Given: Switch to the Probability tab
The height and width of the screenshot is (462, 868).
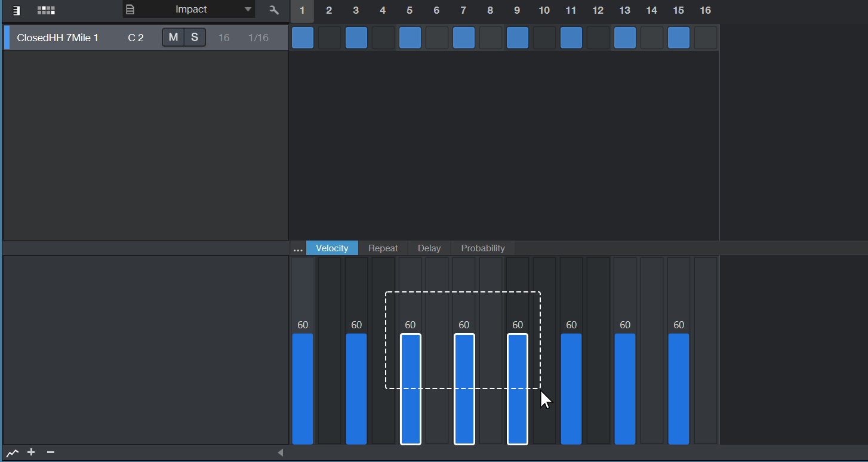Looking at the screenshot, I should tap(483, 248).
